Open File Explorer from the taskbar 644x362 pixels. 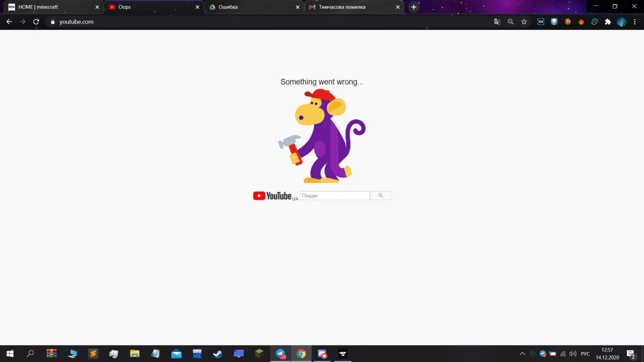(x=134, y=354)
